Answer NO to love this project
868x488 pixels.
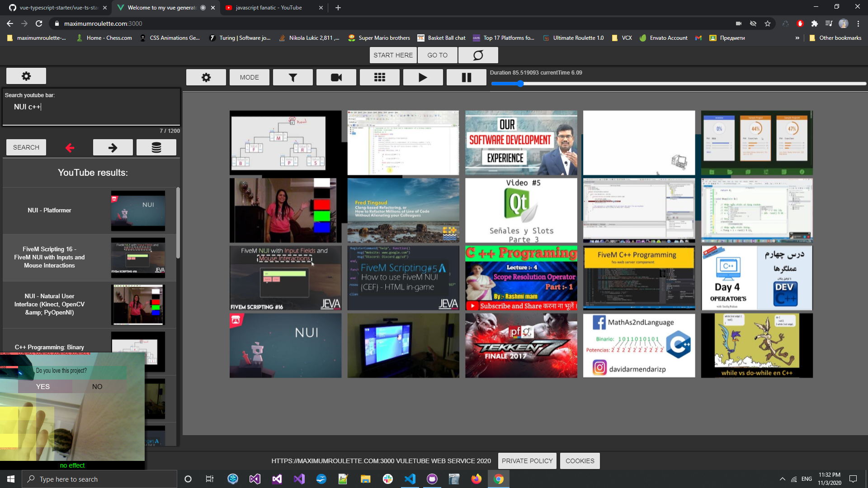coord(97,386)
